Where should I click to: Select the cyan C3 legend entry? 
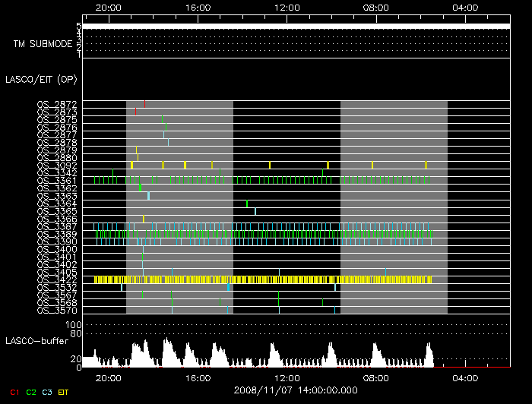(x=47, y=391)
